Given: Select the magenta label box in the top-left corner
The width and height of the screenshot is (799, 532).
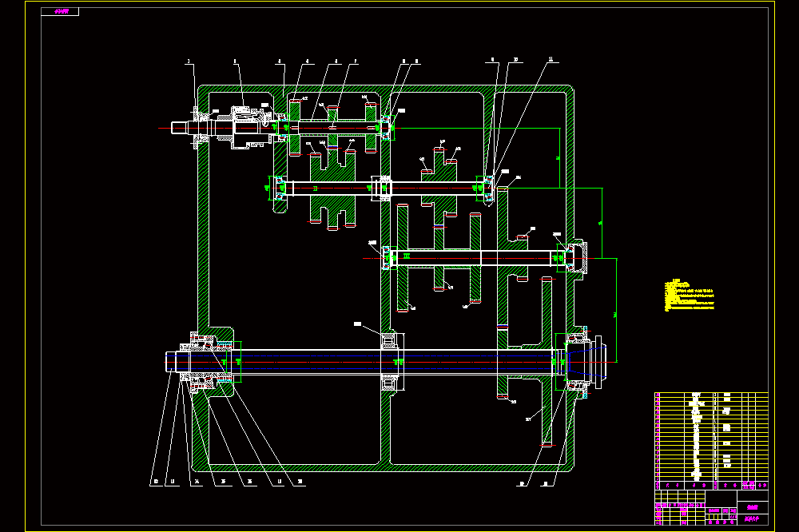Looking at the screenshot, I should tap(60, 11).
